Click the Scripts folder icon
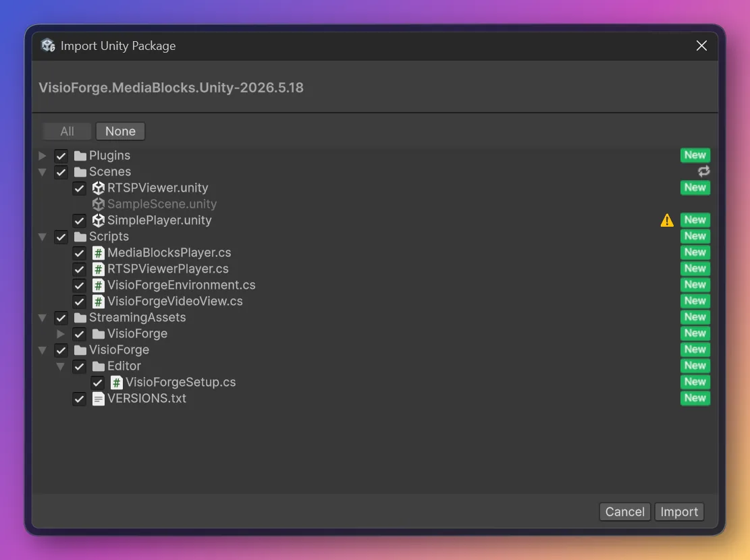 [80, 237]
